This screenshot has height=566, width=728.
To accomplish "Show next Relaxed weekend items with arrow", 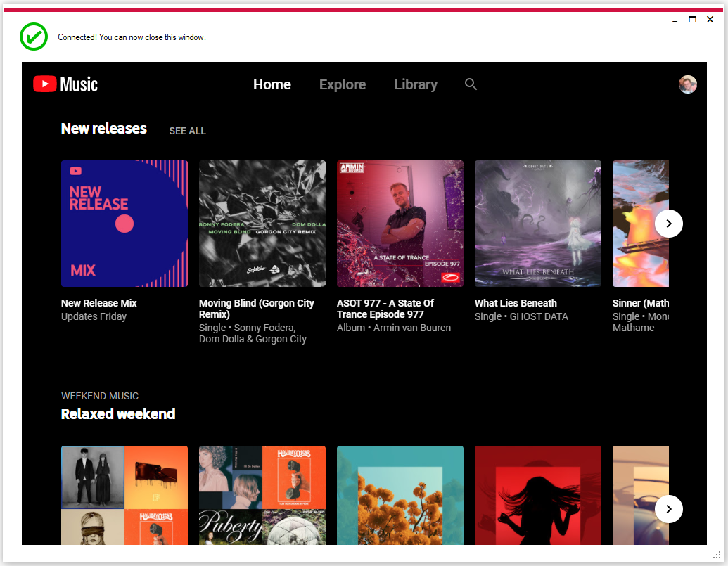I will pos(669,509).
